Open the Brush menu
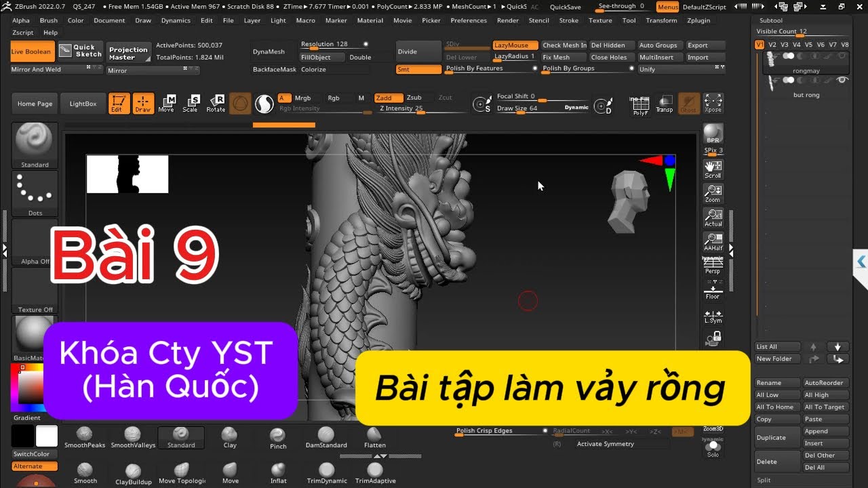 click(49, 20)
